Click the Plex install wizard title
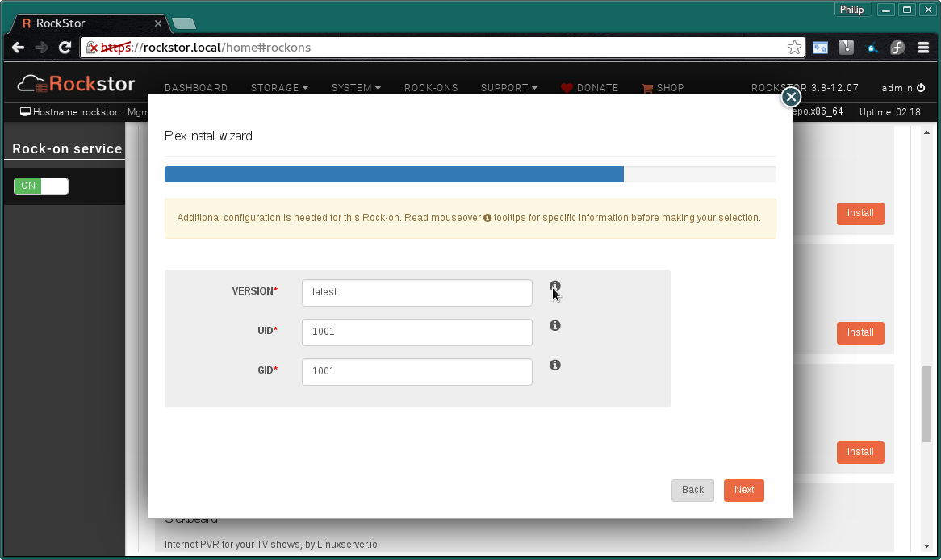 (208, 136)
